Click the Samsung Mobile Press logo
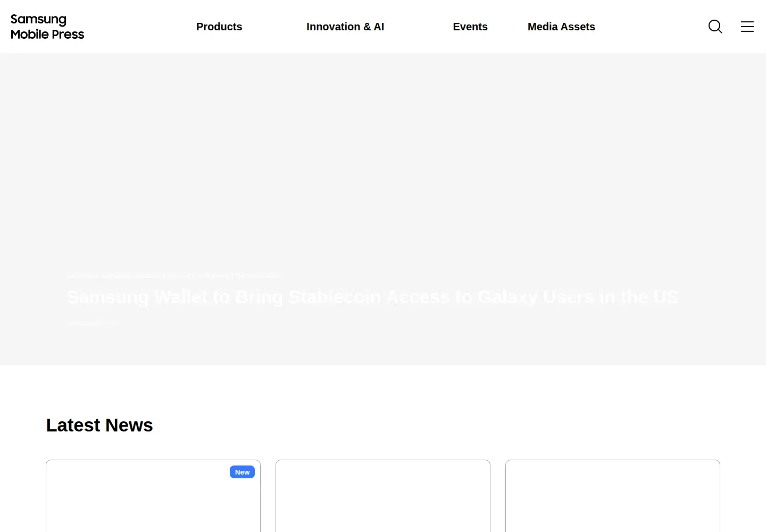This screenshot has width=766, height=532. click(47, 27)
